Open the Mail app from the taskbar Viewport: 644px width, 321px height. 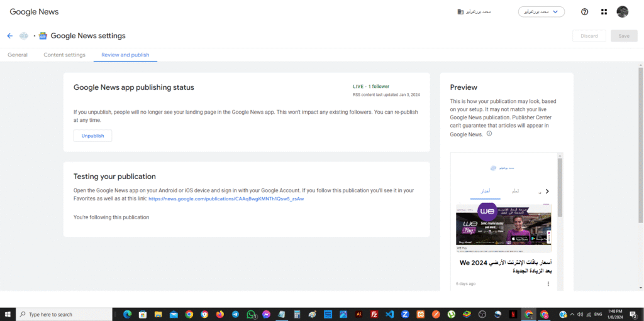174,315
